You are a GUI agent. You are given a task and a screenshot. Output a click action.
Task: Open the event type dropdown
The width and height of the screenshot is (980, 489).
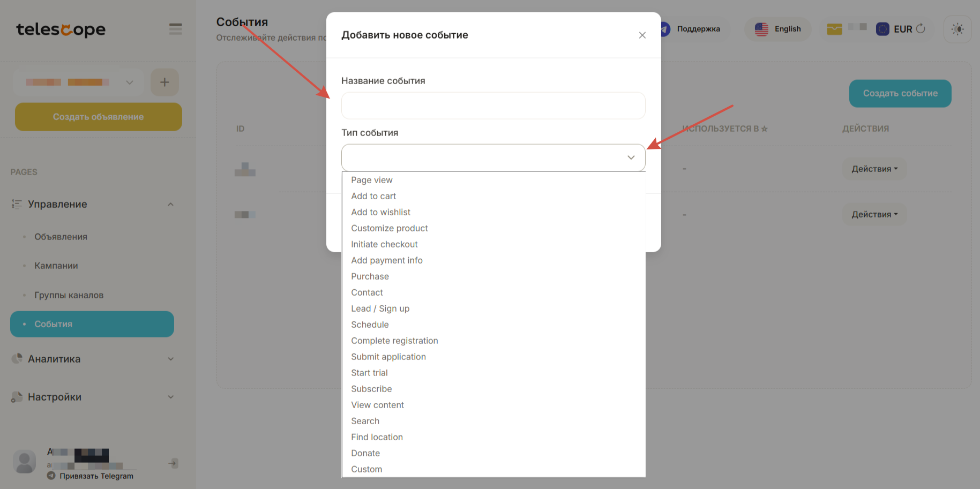pyautogui.click(x=493, y=157)
